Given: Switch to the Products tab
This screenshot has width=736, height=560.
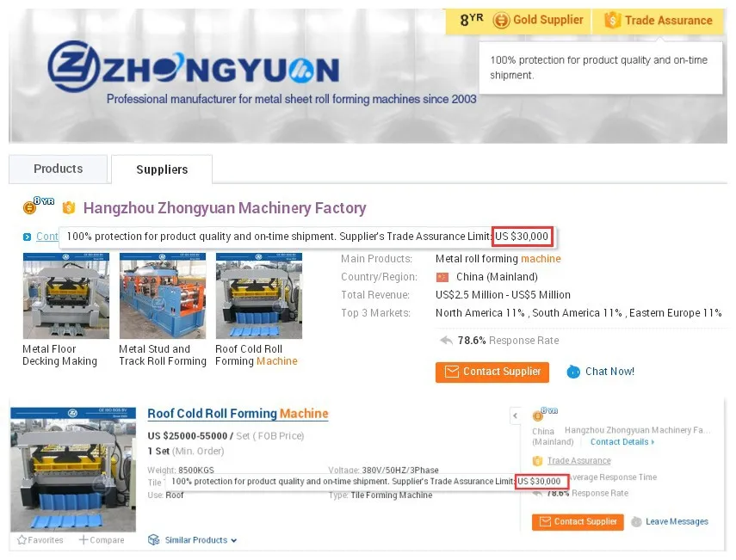Looking at the screenshot, I should 59,169.
